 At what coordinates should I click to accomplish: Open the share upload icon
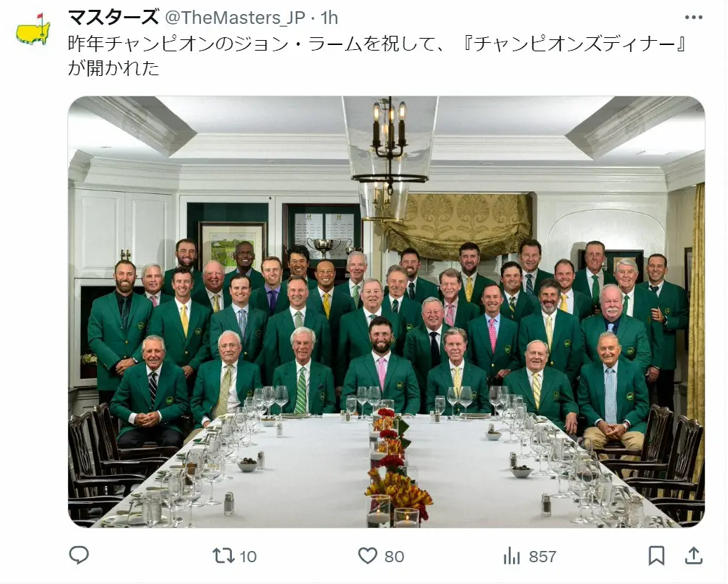(x=694, y=555)
